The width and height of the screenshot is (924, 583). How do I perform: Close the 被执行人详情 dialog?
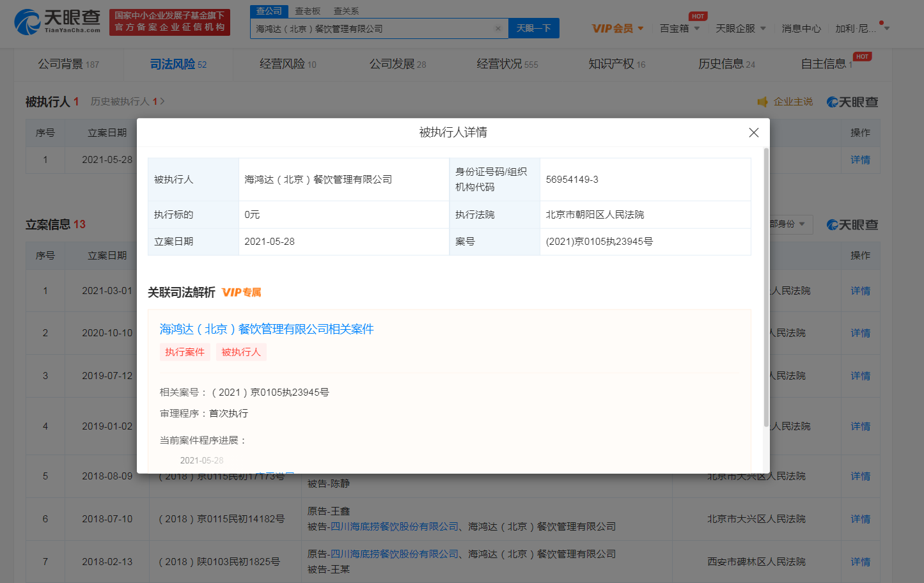tap(753, 132)
